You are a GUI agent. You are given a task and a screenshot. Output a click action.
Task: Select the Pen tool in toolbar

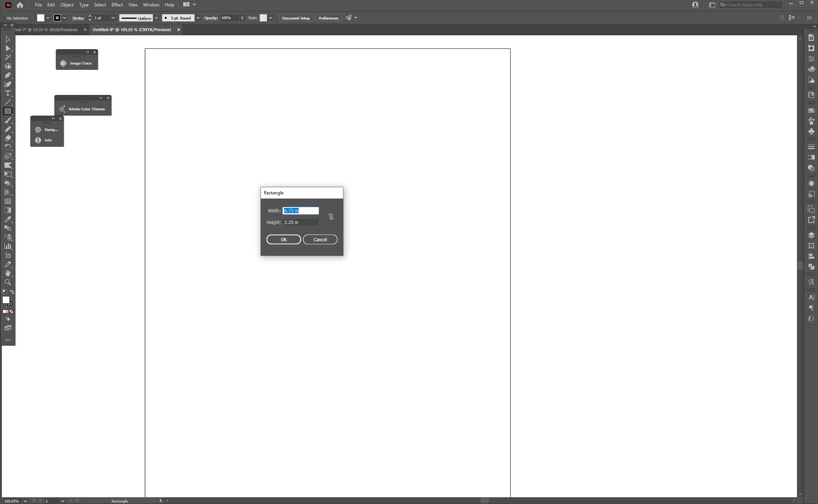click(x=8, y=75)
